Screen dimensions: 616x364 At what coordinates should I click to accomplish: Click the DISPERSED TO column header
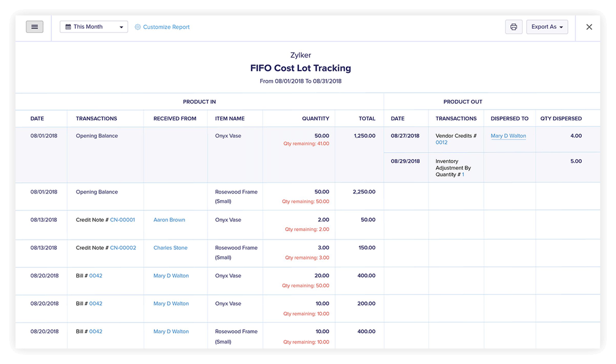coord(509,118)
